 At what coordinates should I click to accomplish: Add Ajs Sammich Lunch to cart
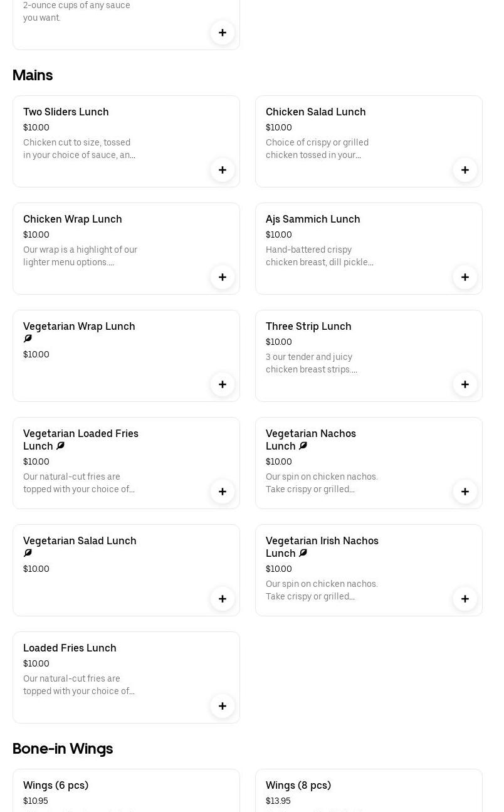465,277
